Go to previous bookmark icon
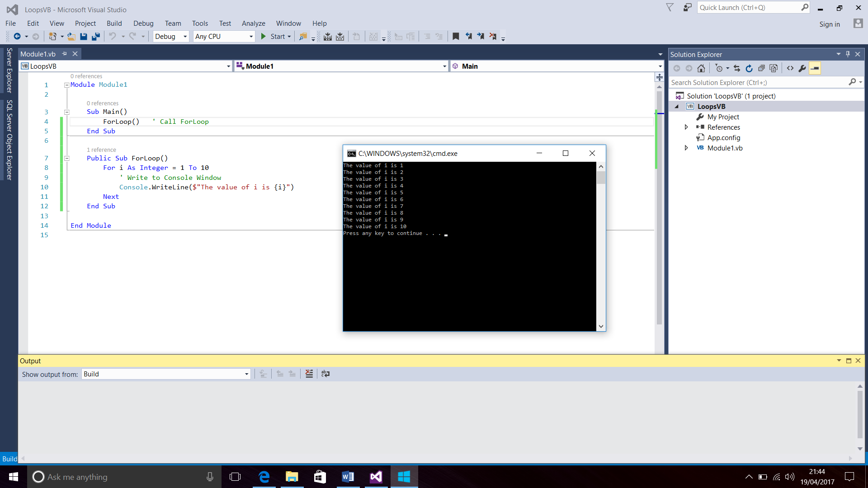The width and height of the screenshot is (868, 488). coord(469,37)
